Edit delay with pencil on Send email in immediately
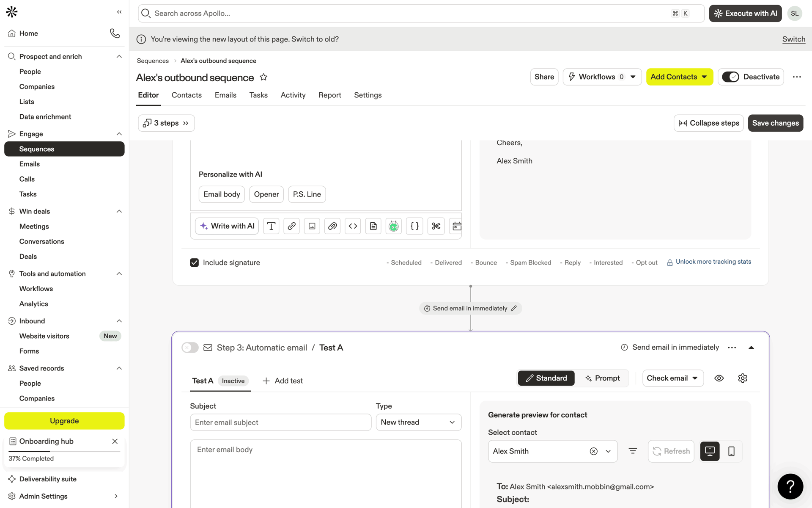Image resolution: width=812 pixels, height=508 pixels. (x=514, y=309)
